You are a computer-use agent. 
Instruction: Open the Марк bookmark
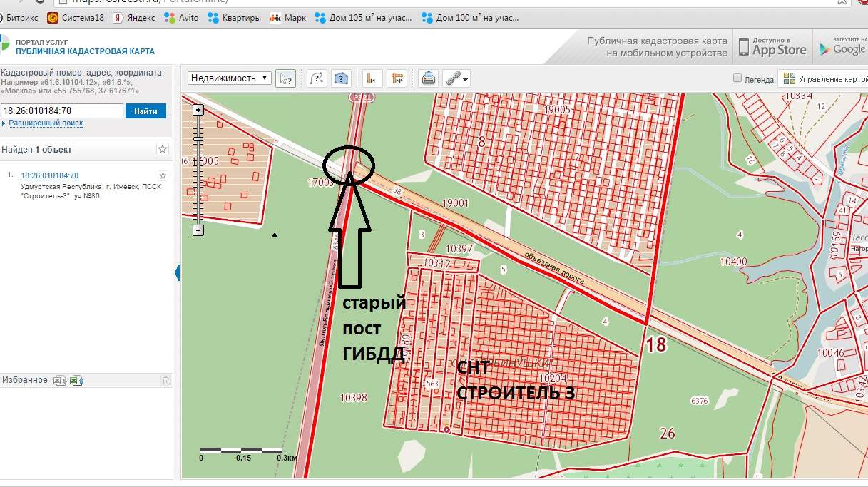287,17
